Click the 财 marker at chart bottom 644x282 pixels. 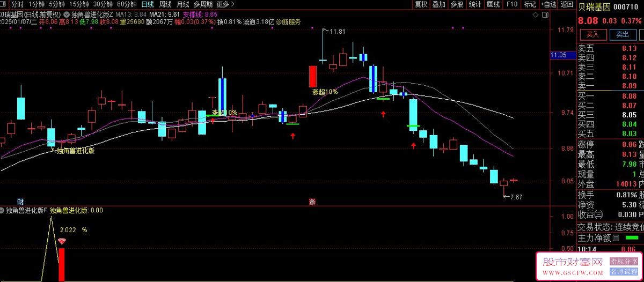[x=20, y=202]
